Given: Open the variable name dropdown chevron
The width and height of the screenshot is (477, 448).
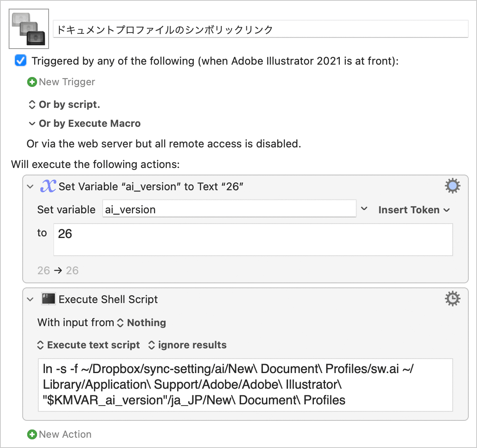Looking at the screenshot, I should [x=364, y=209].
